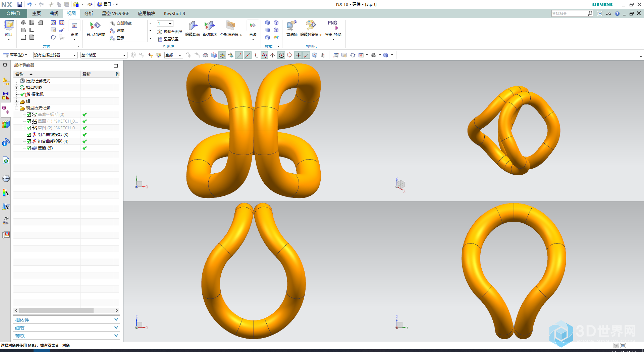Open the Constraint Navigator sidebar tab
The width and height of the screenshot is (644, 352).
click(6, 96)
